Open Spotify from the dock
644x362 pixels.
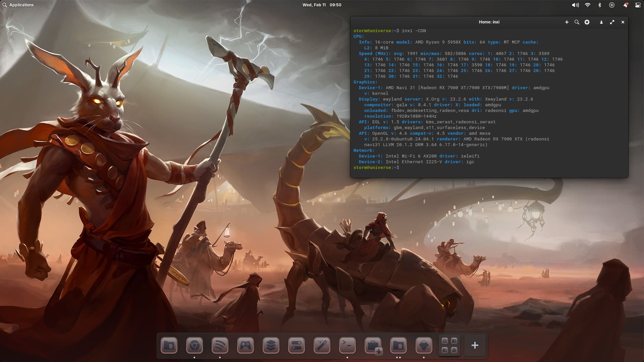(220, 345)
